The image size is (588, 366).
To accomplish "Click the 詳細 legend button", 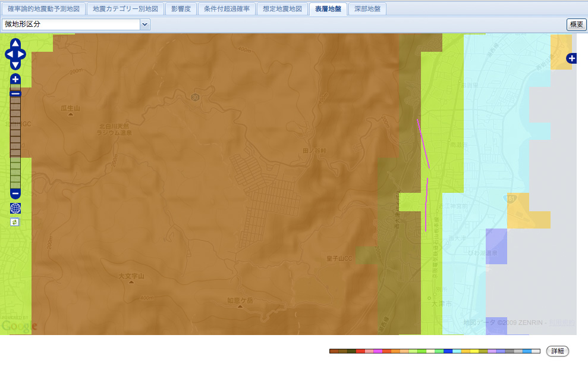I will point(558,351).
